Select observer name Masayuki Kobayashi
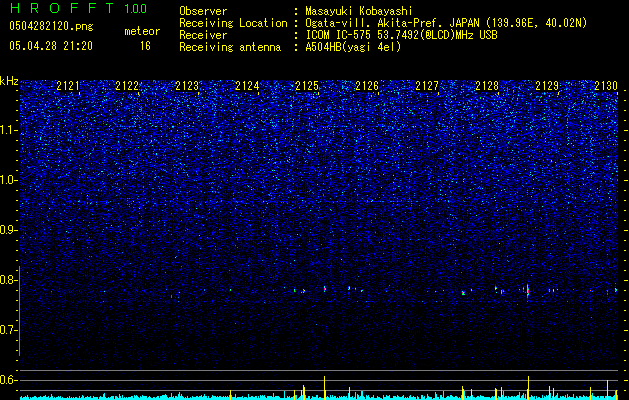Screen dimensions: 629x400 pos(359,11)
